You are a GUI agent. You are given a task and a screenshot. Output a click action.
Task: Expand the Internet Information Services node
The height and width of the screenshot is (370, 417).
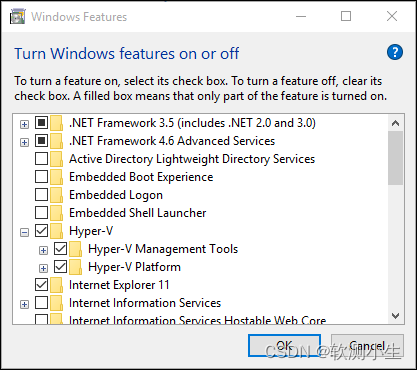[24, 304]
